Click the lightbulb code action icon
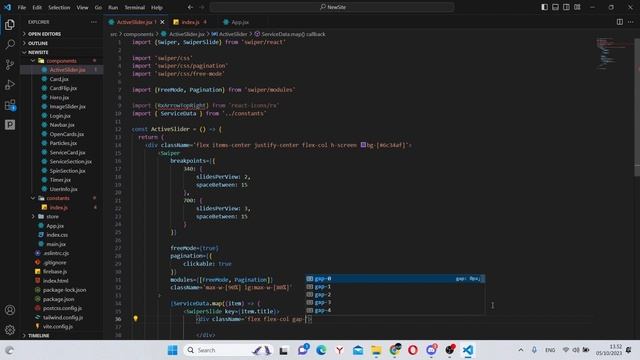This screenshot has width=640, height=360. 136,318
